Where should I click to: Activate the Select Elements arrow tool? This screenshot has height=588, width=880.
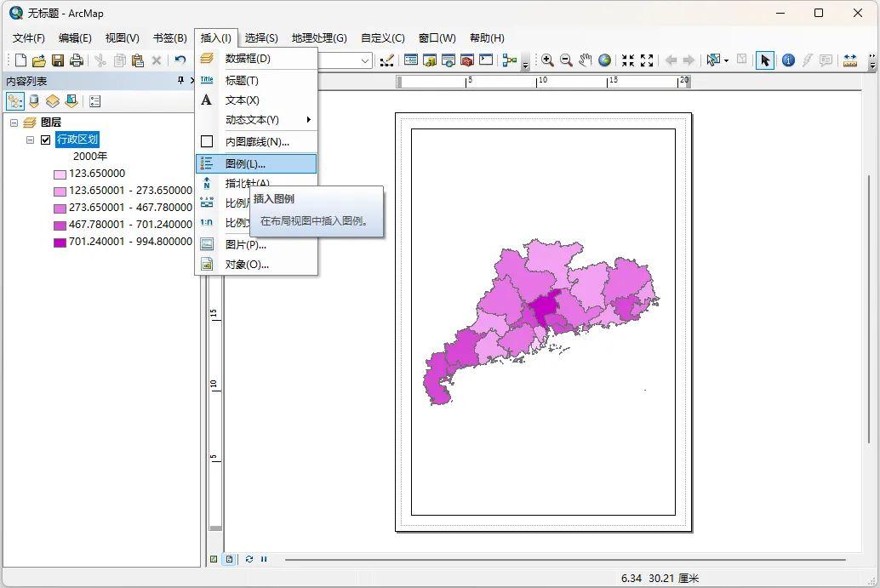765,60
